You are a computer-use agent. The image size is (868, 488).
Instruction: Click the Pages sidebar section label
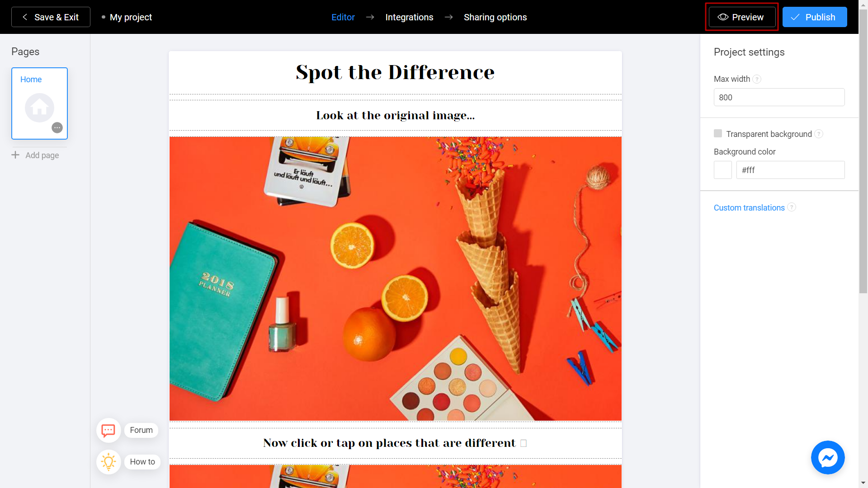pyautogui.click(x=25, y=52)
